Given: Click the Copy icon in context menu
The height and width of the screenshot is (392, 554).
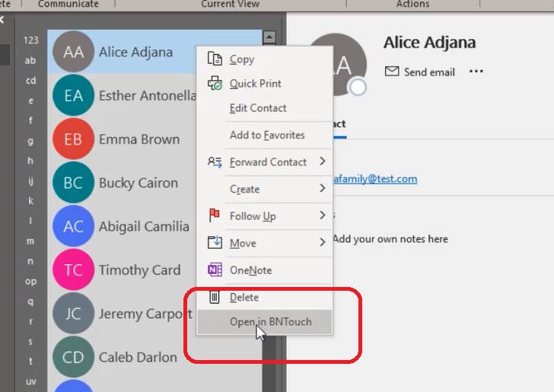Looking at the screenshot, I should tap(215, 59).
